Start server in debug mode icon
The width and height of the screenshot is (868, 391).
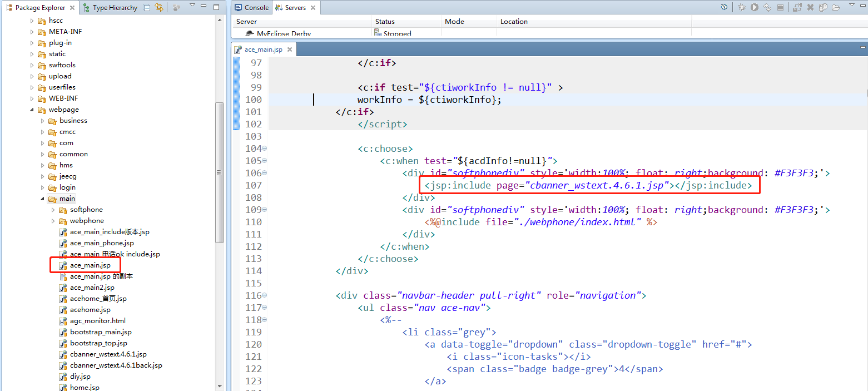point(742,7)
